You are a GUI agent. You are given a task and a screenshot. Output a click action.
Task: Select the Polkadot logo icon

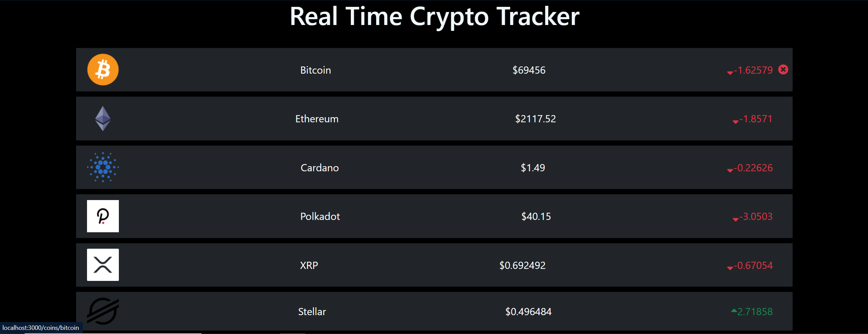[103, 216]
